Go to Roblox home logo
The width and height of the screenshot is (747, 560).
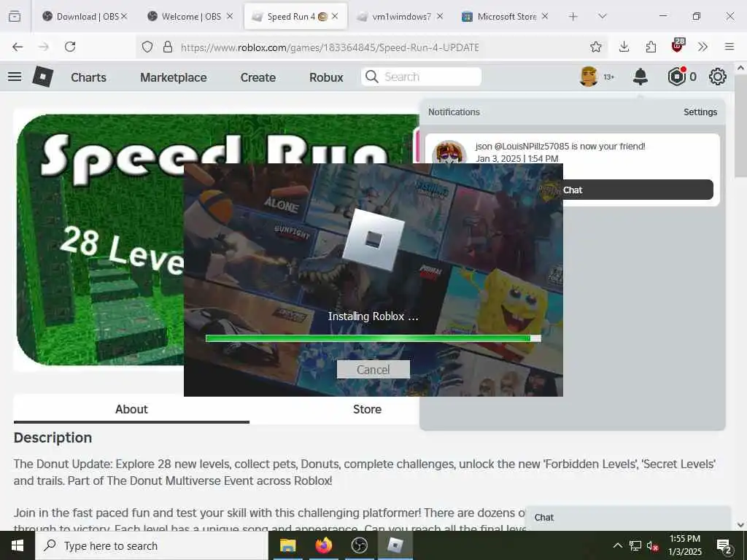(42, 77)
